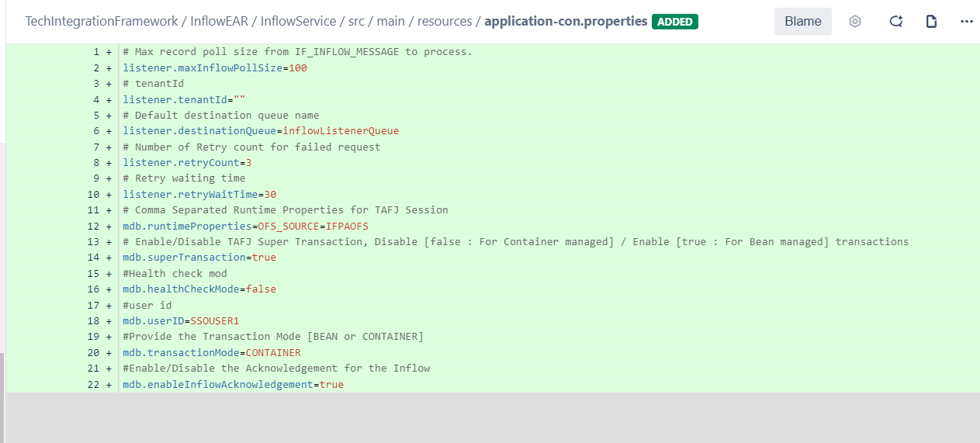This screenshot has height=443, width=980.
Task: Add a comment using the speech bubble icon
Action: tap(895, 22)
